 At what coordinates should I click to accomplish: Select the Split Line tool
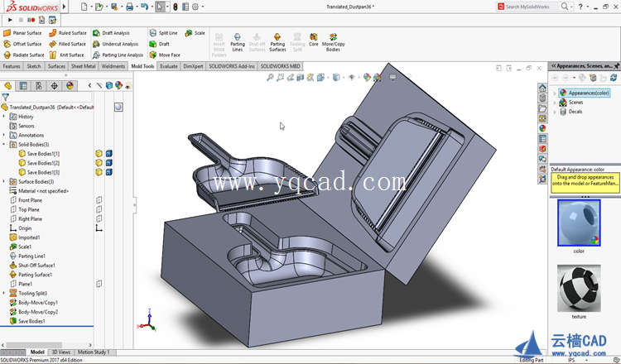point(164,33)
